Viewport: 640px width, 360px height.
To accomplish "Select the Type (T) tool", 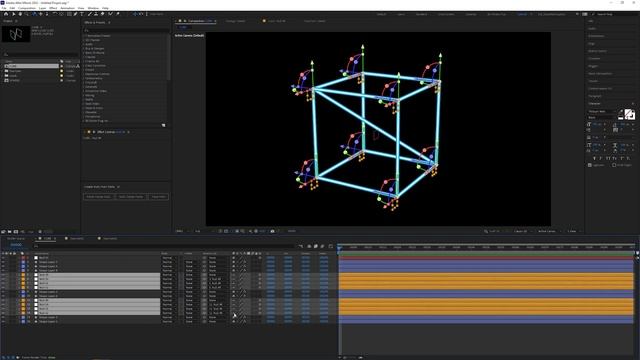I will click(x=82, y=14).
